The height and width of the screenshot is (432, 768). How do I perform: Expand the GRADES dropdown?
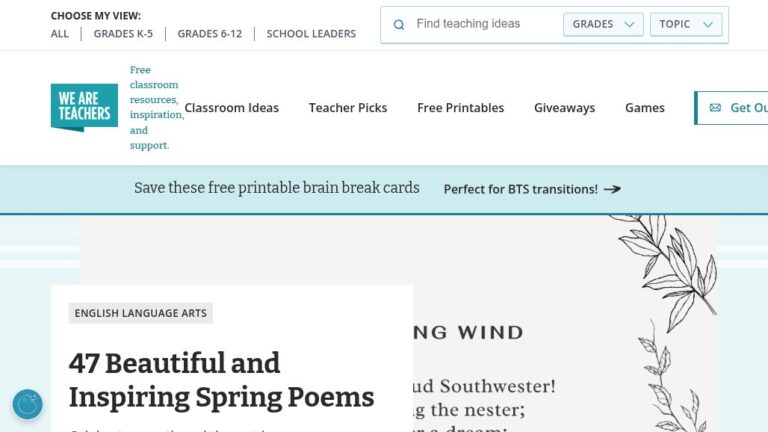[603, 24]
